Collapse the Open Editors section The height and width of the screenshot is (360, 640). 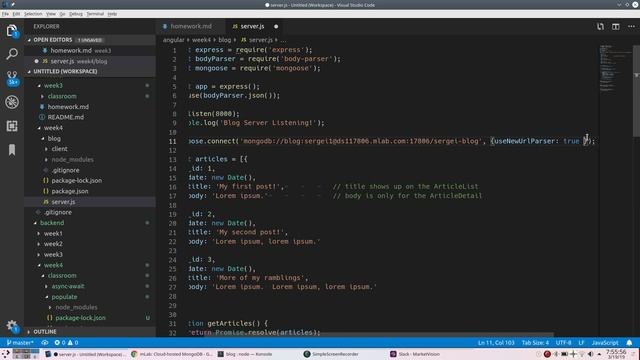pyautogui.click(x=53, y=40)
